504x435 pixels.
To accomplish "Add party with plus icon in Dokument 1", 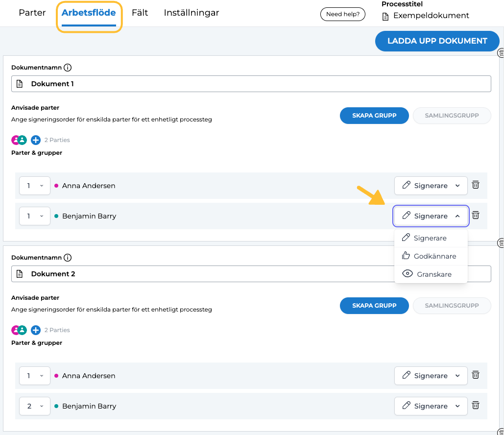I will tap(36, 140).
